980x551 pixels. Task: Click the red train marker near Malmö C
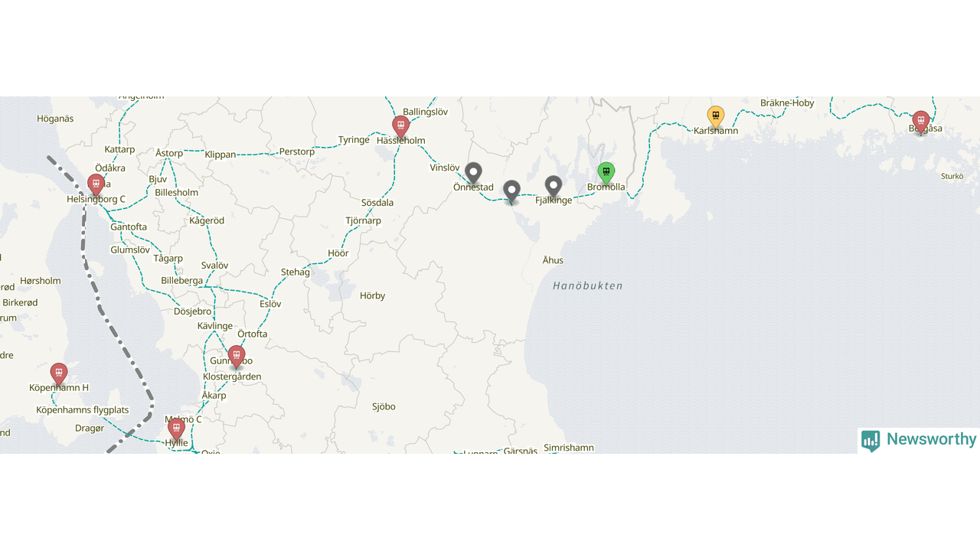coord(176,429)
